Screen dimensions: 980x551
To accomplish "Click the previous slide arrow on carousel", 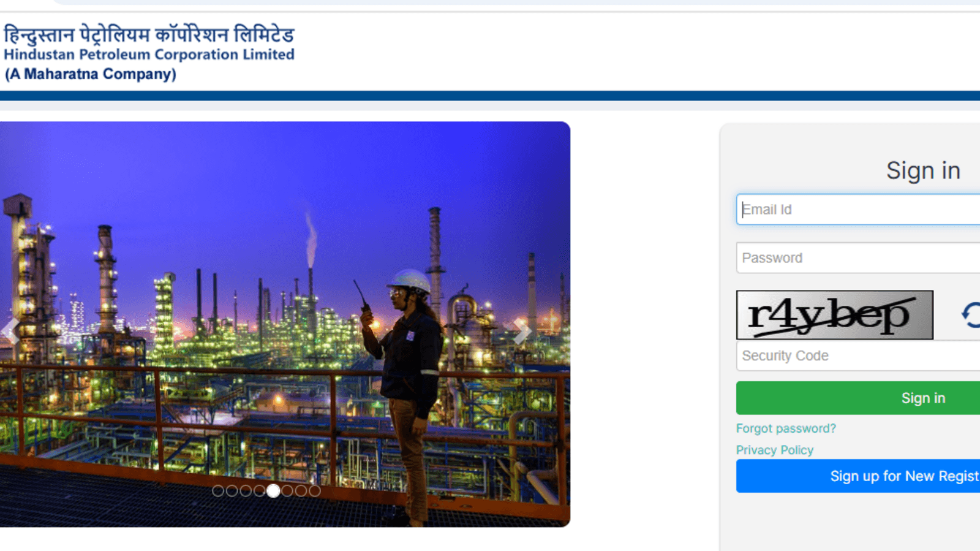I will pyautogui.click(x=10, y=331).
